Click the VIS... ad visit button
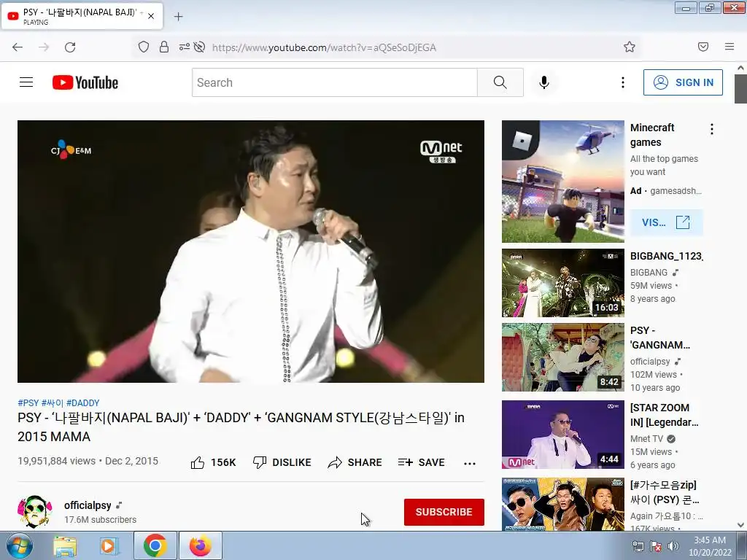 pyautogui.click(x=667, y=222)
